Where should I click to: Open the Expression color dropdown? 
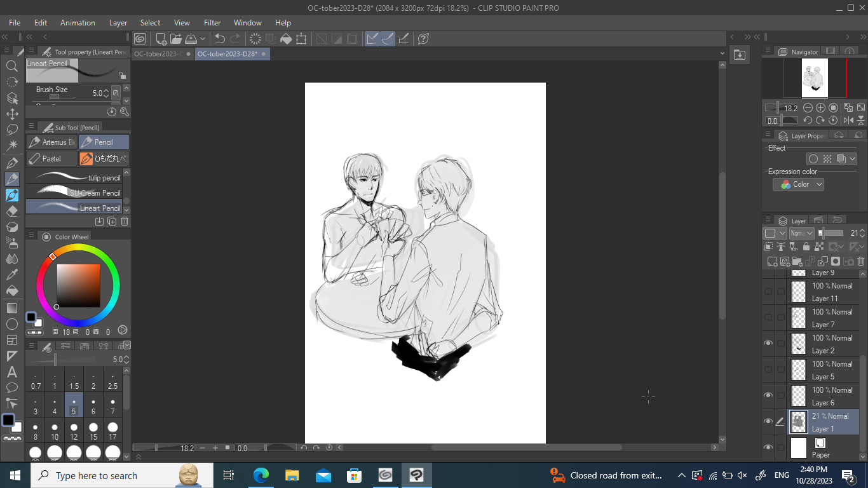click(799, 184)
